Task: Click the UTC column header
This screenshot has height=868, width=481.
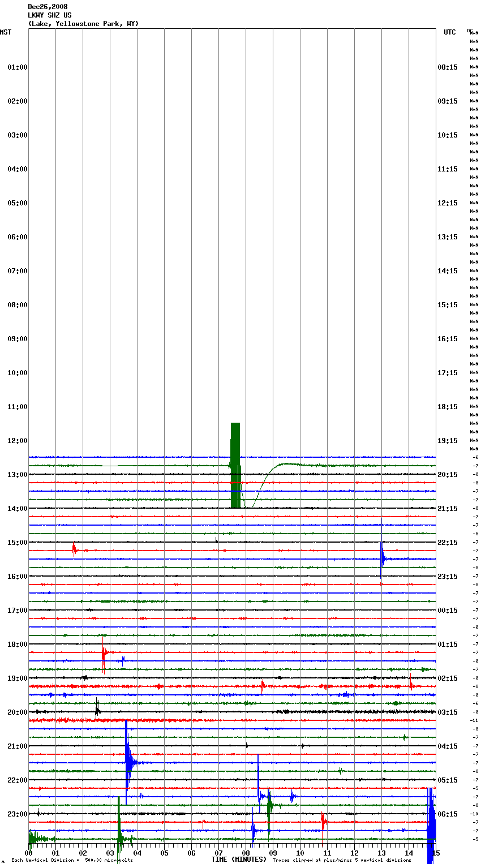Action: [449, 32]
